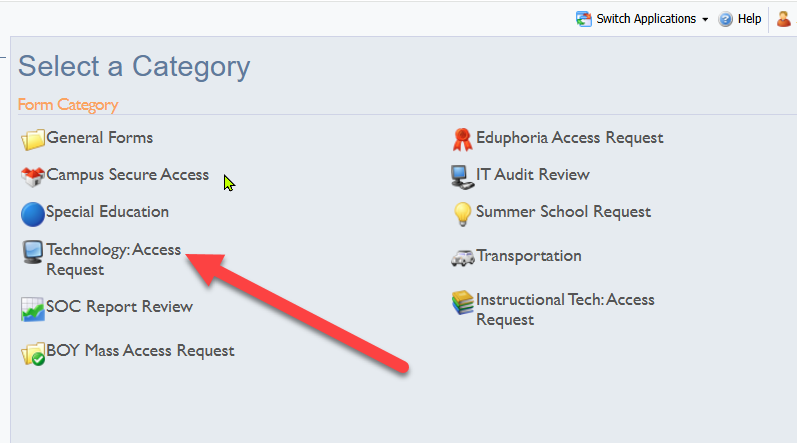The image size is (797, 443).
Task: Open the General Forms category link
Action: 100,138
